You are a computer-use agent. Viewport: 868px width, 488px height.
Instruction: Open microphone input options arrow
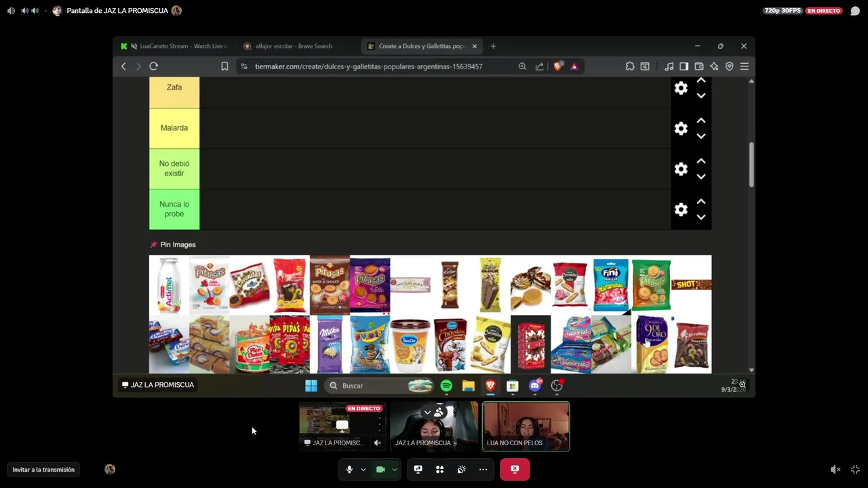point(363,469)
